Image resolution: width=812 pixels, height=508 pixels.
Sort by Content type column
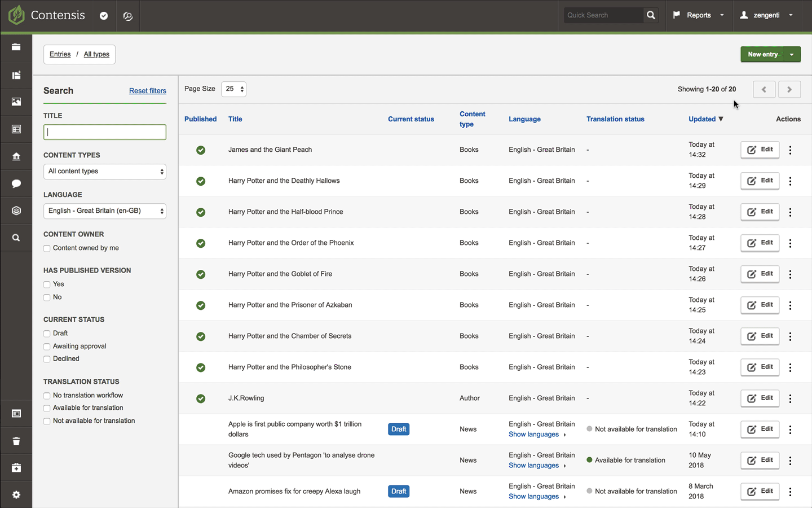click(x=472, y=119)
